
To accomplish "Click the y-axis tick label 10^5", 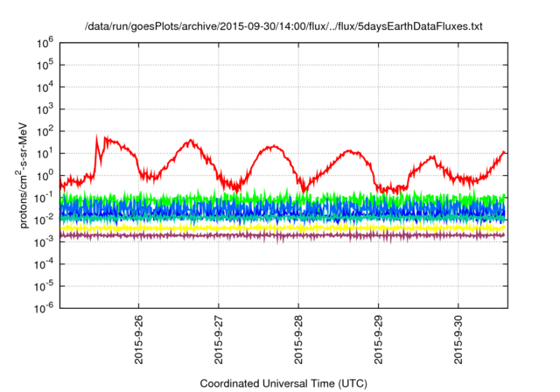I will tap(45, 66).
